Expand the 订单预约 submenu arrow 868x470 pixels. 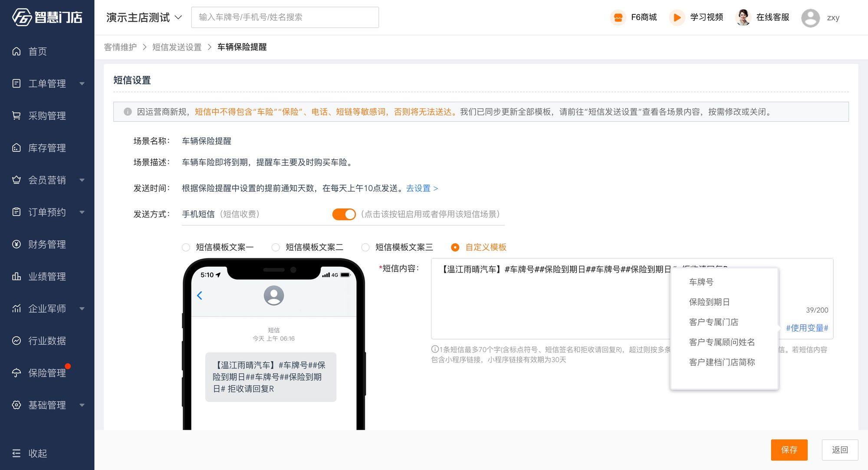[82, 212]
